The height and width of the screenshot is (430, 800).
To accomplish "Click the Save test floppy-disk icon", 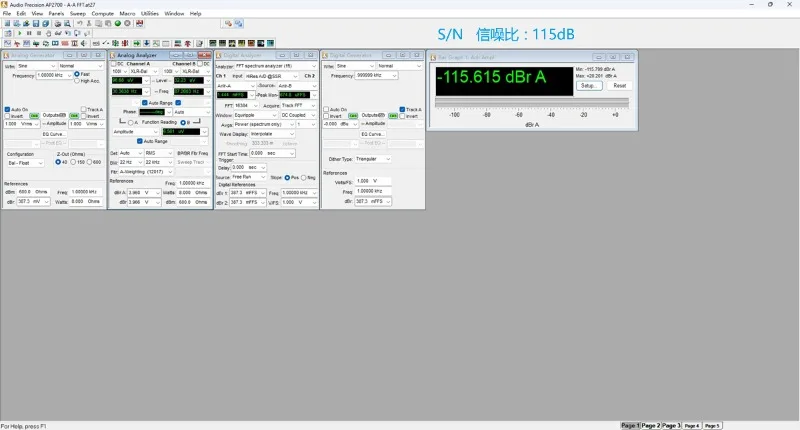I will [x=36, y=23].
